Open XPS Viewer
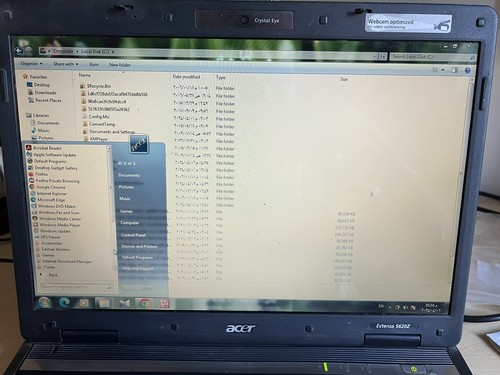500x375 pixels. 51,237
